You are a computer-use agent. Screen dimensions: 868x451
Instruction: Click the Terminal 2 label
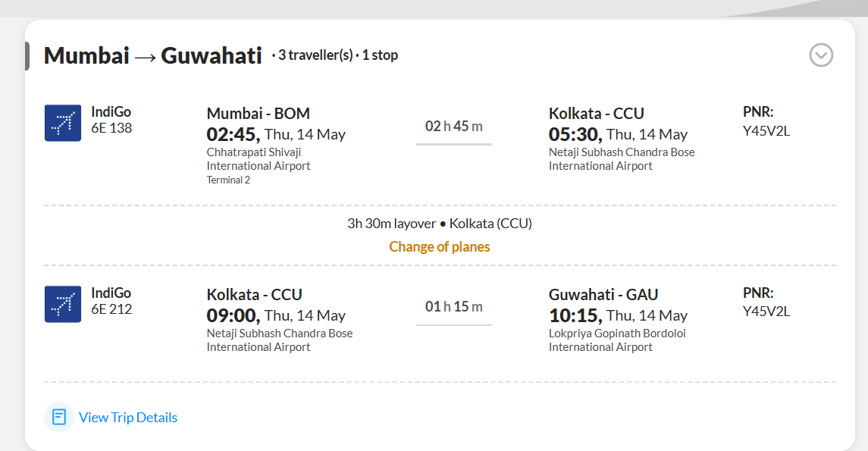point(228,180)
